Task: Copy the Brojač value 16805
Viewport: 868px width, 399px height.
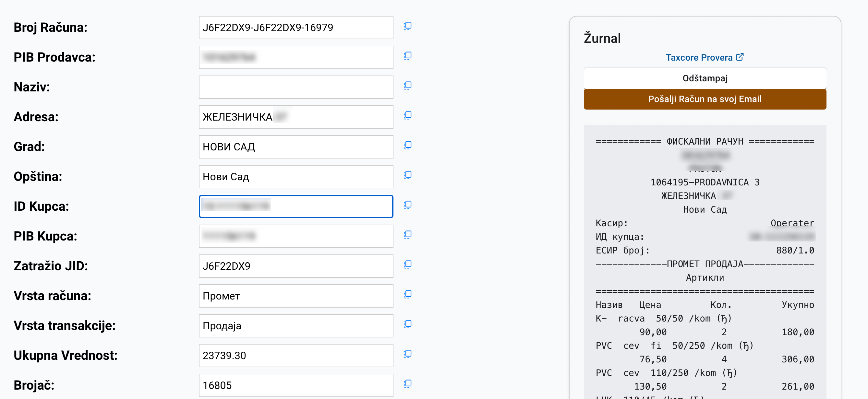Action: coord(407,384)
